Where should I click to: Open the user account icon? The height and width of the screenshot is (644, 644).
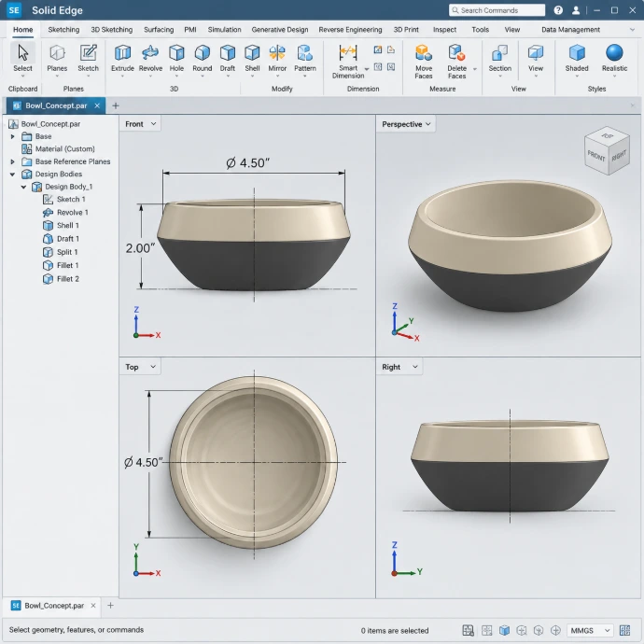point(576,10)
